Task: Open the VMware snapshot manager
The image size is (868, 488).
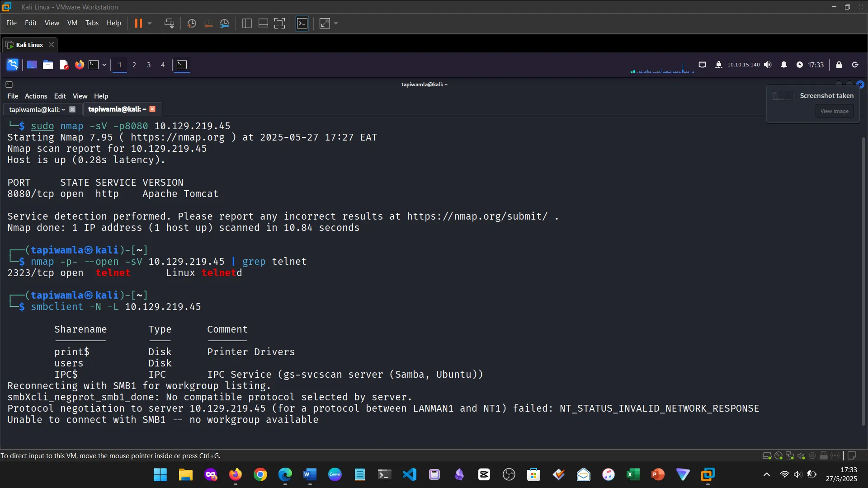Action: point(225,23)
